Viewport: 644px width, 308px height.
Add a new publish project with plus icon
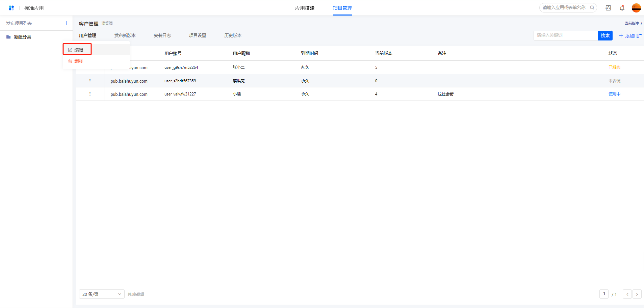click(x=67, y=23)
